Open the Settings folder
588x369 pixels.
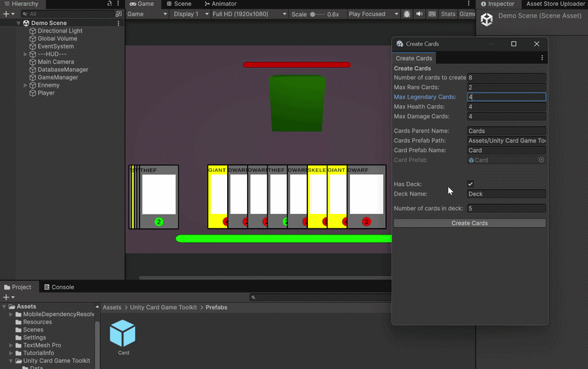pos(31,337)
